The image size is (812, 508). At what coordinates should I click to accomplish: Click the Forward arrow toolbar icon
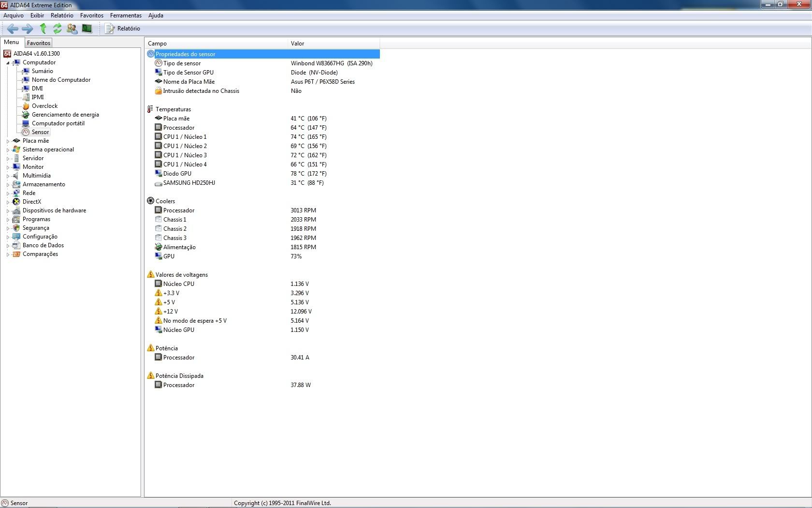(x=28, y=29)
